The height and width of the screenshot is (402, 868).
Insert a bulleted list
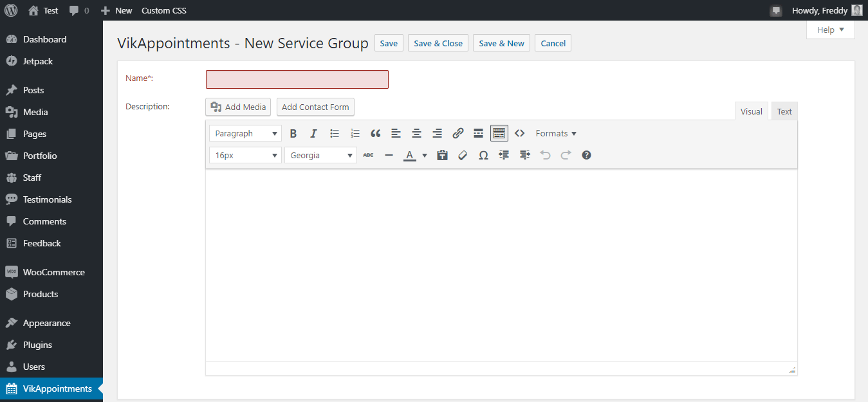pyautogui.click(x=335, y=133)
